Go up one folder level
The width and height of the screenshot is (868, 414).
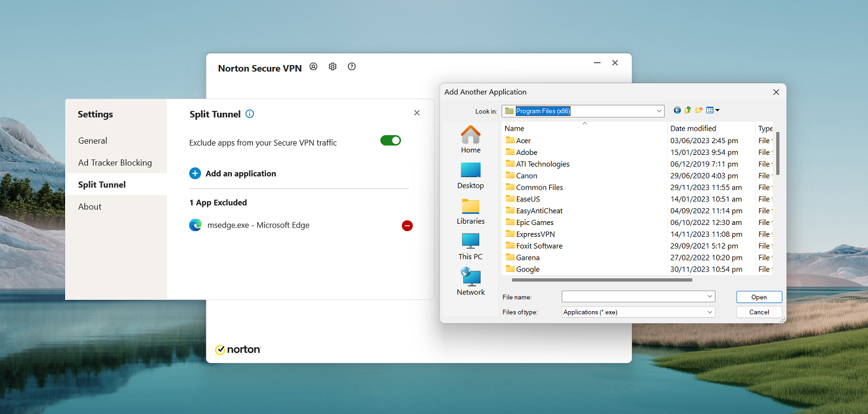click(688, 110)
